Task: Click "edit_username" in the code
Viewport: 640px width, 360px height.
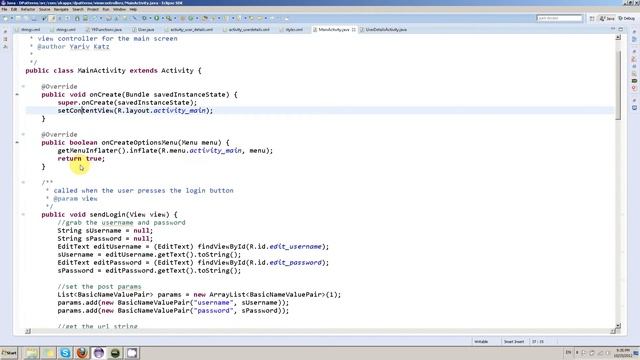Action: tap(296, 247)
